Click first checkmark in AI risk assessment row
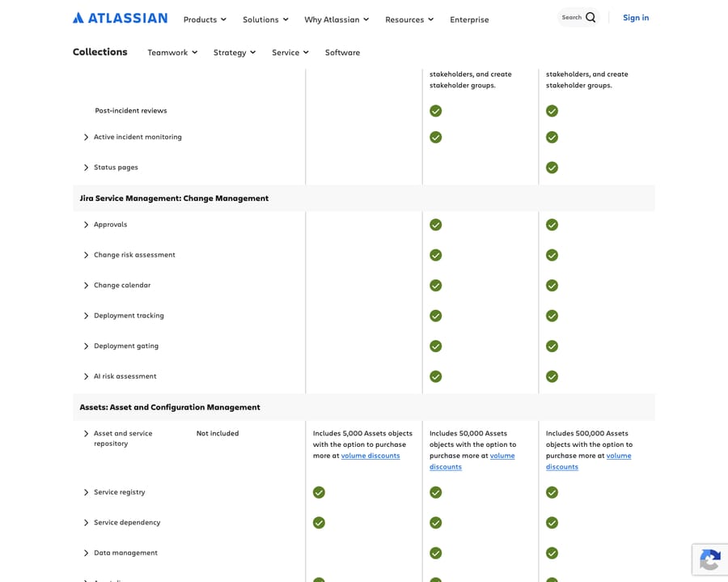The width and height of the screenshot is (728, 582). click(435, 376)
